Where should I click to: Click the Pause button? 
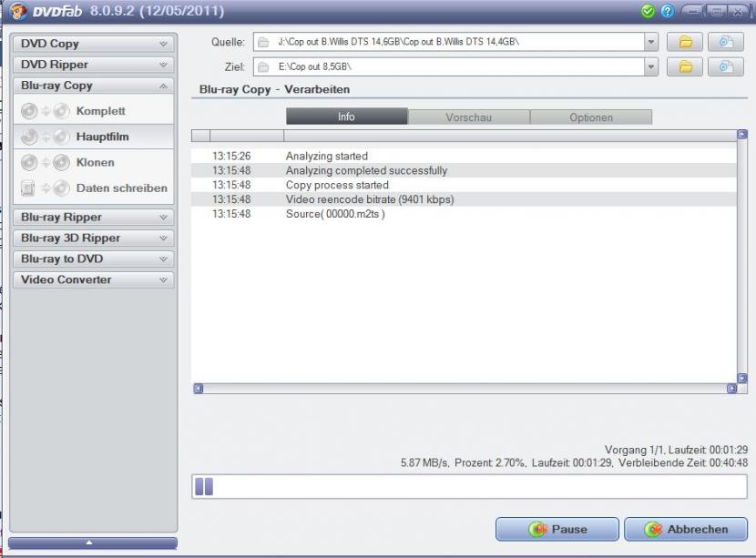point(557,529)
